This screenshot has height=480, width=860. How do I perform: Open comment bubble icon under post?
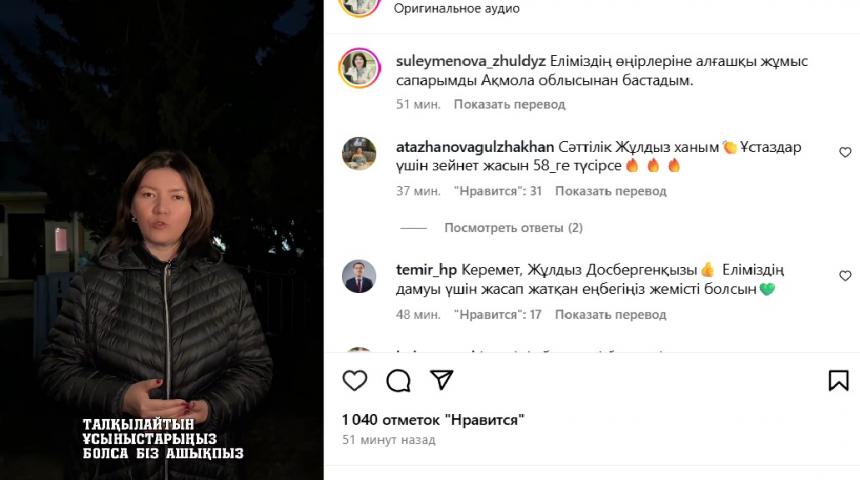398,380
